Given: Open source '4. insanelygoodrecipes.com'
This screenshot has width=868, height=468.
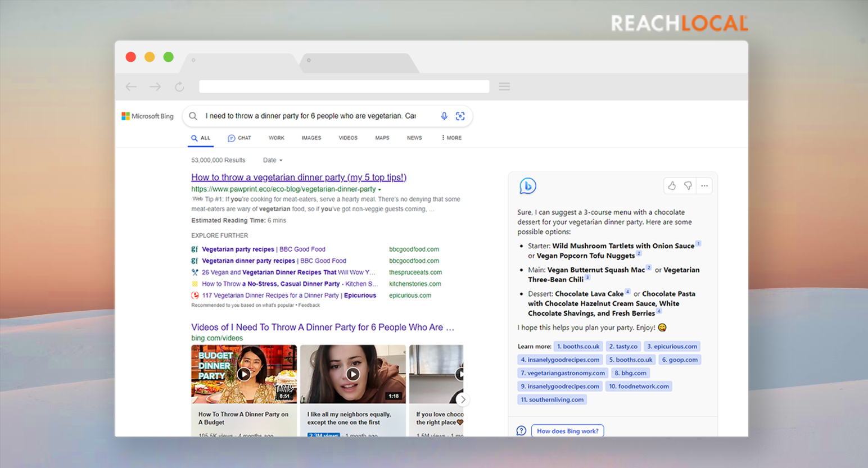Looking at the screenshot, I should pos(560,360).
